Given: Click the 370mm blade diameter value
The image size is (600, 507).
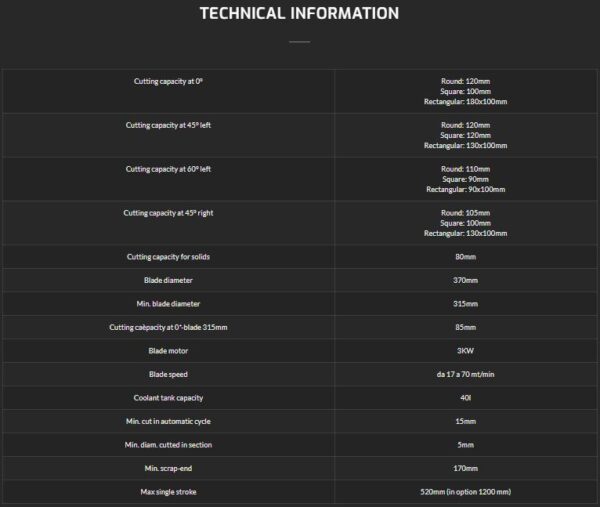Looking at the screenshot, I should [x=465, y=280].
